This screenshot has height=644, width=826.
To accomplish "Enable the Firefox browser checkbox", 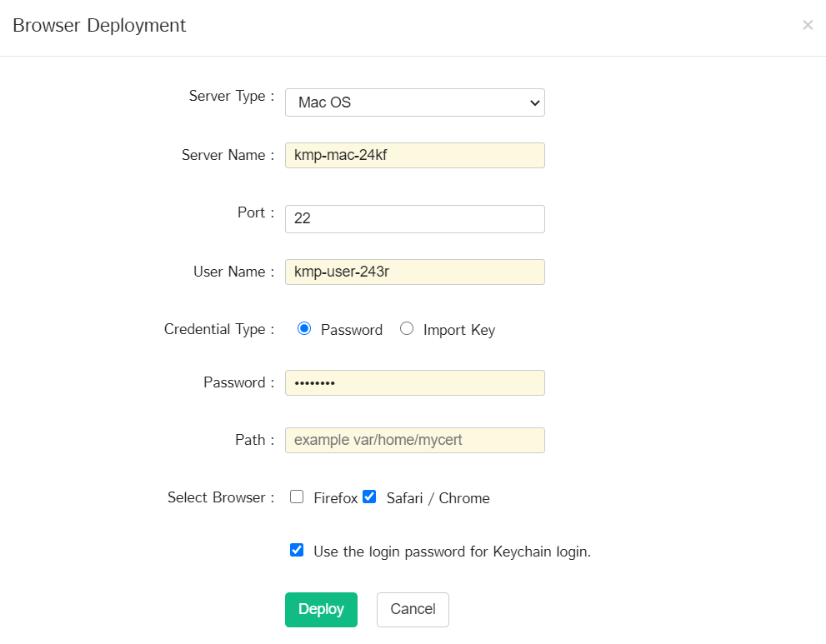I will tap(297, 497).
